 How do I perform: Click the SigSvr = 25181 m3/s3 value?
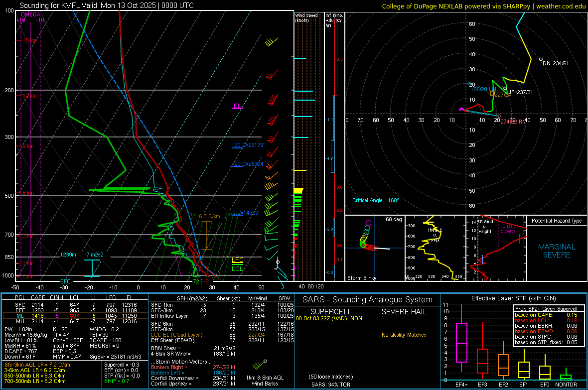(x=116, y=357)
